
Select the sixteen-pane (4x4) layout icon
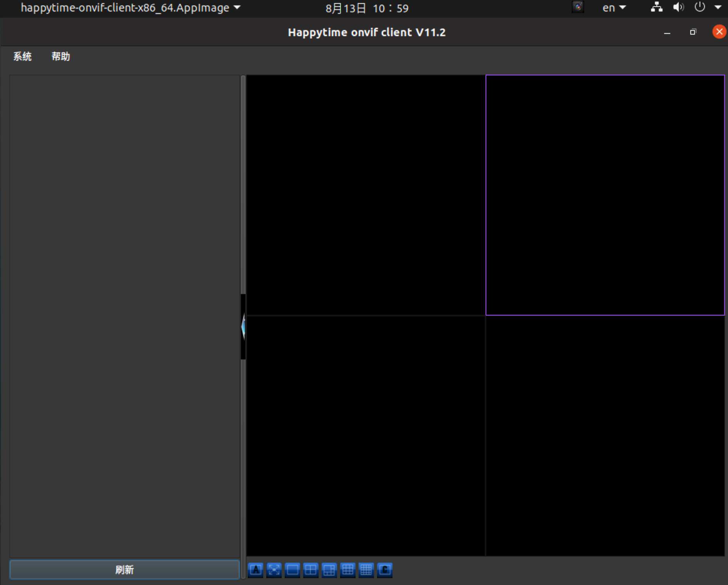pyautogui.click(x=366, y=570)
